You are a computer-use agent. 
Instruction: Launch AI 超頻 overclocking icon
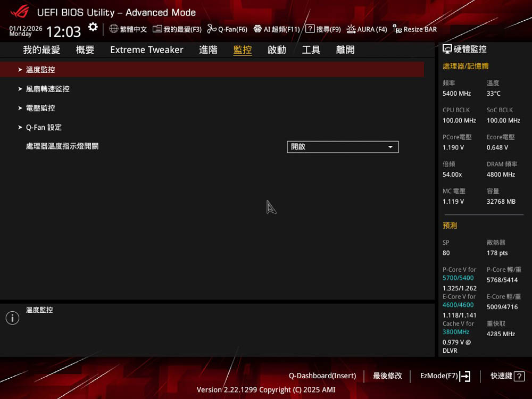(257, 29)
